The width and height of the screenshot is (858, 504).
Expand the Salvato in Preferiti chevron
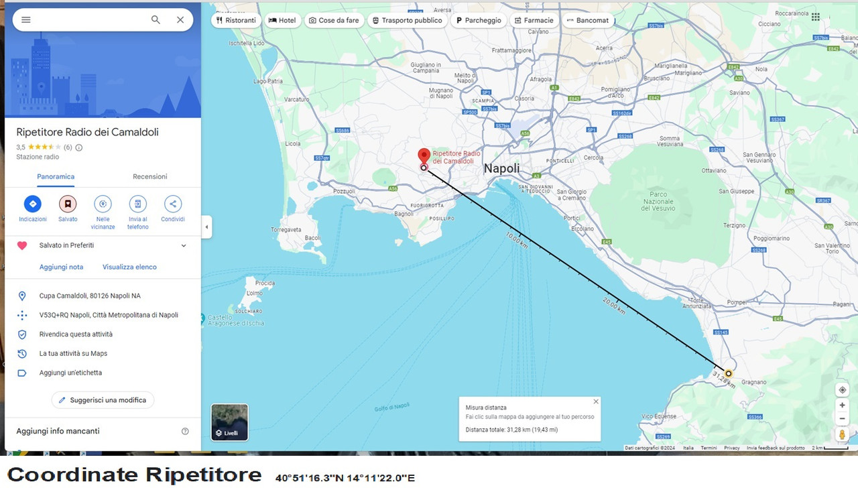184,245
